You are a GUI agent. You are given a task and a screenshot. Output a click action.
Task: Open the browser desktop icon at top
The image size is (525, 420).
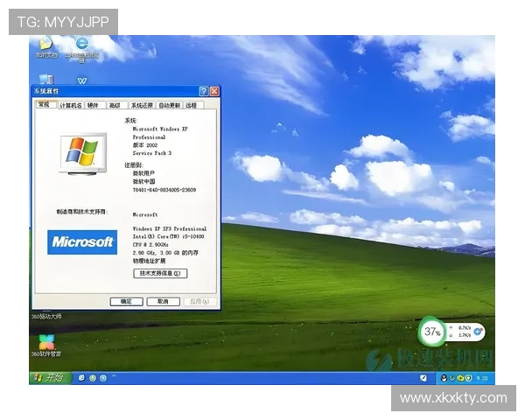tap(82, 44)
